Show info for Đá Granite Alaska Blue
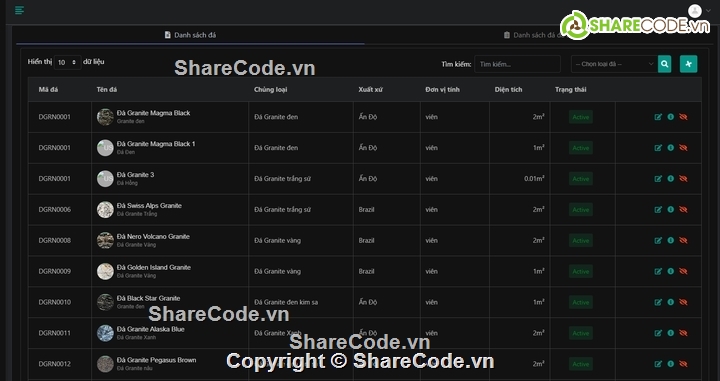720x381 pixels. click(670, 333)
